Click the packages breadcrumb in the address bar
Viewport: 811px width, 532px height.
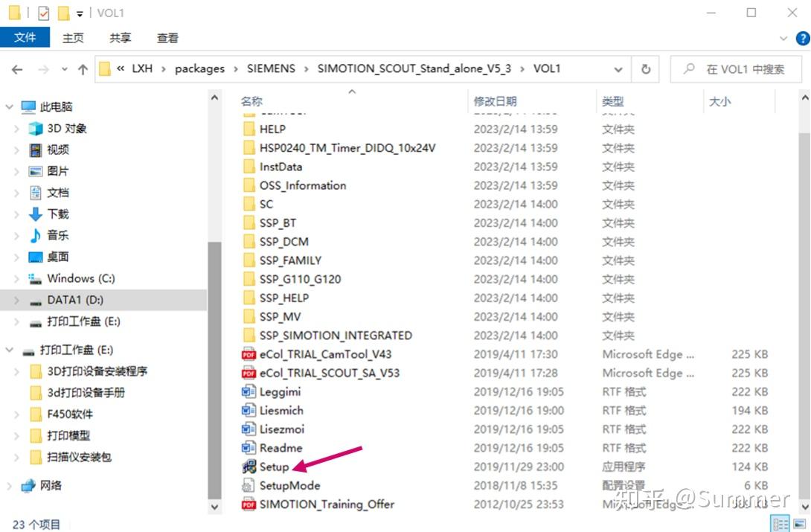pos(199,68)
